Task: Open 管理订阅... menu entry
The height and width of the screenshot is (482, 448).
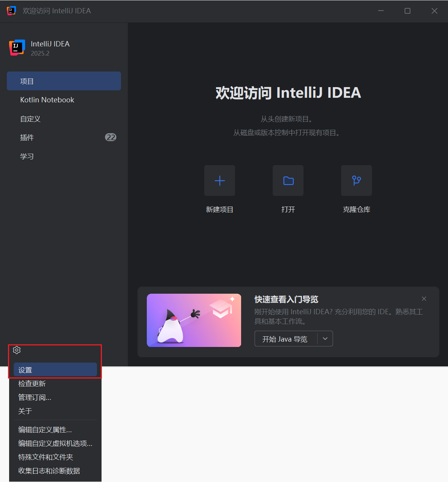Action: click(56, 397)
